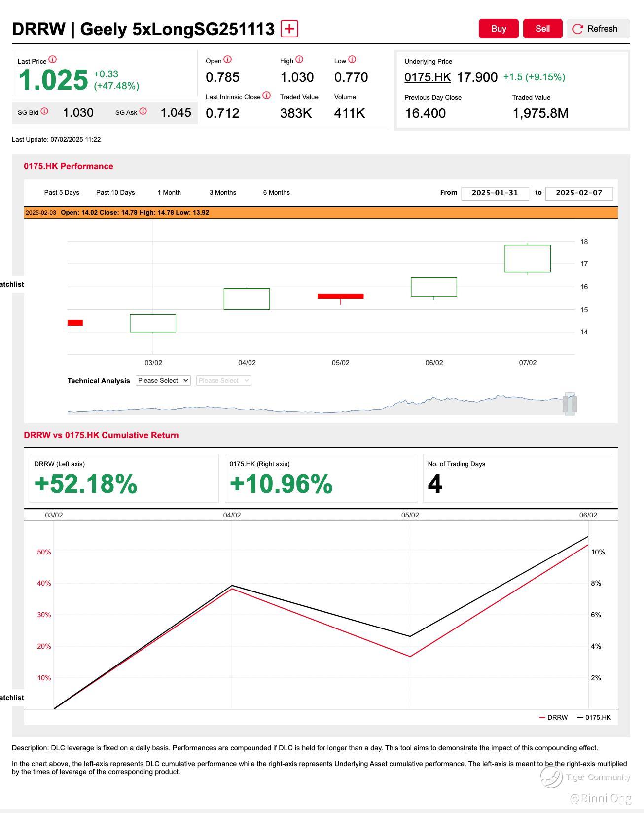The width and height of the screenshot is (644, 813).
Task: Click the Open price info icon
Action: [227, 60]
